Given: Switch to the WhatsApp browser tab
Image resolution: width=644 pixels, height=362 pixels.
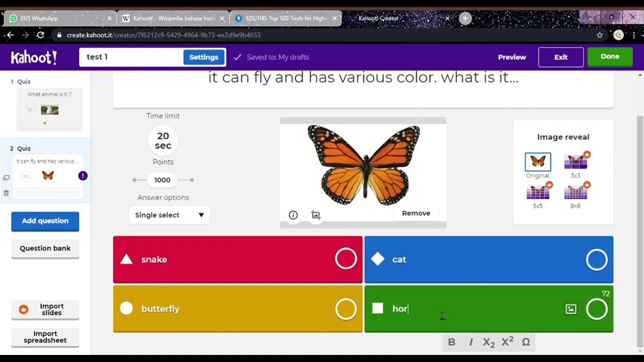Looking at the screenshot, I should point(60,19).
